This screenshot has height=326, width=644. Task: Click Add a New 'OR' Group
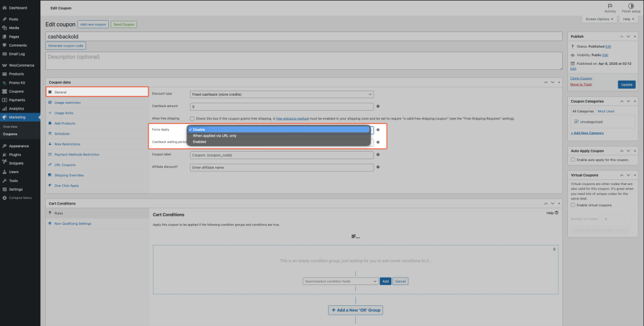[x=356, y=310]
